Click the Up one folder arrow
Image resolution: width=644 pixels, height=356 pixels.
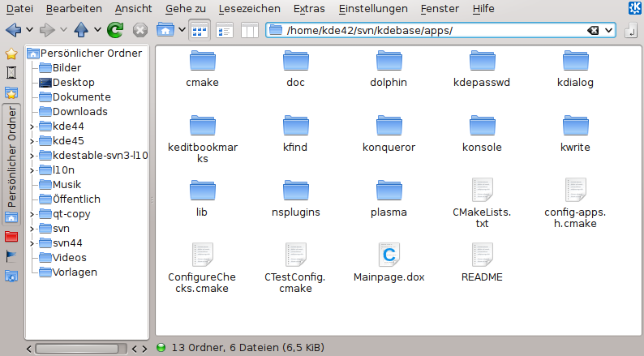(82, 31)
